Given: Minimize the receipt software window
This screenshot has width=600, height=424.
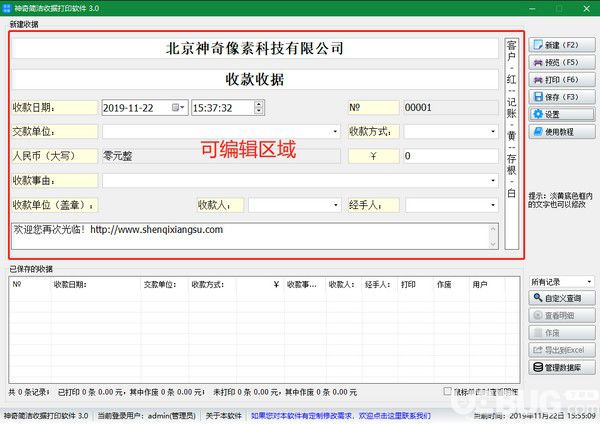Looking at the screenshot, I should (532, 8).
